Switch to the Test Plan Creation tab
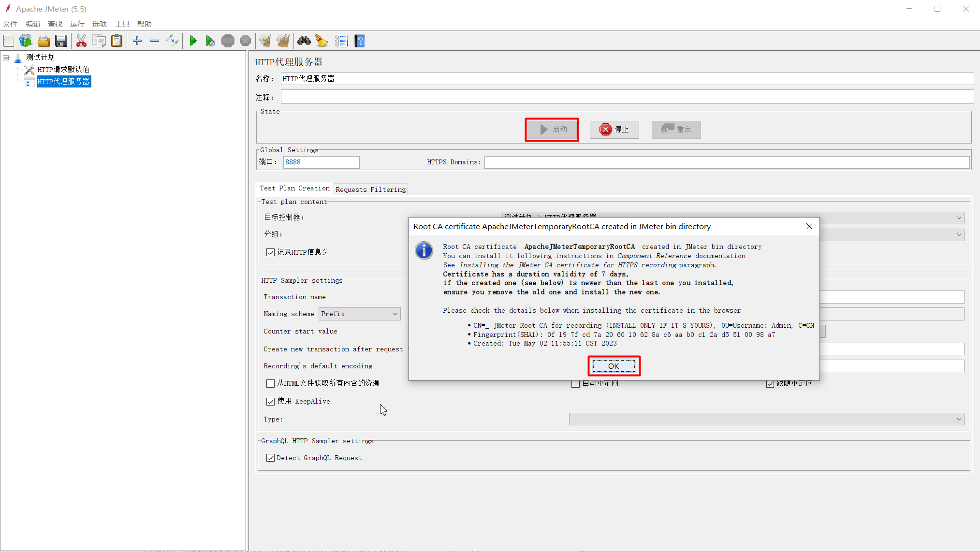Image resolution: width=980 pixels, height=552 pixels. tap(294, 189)
